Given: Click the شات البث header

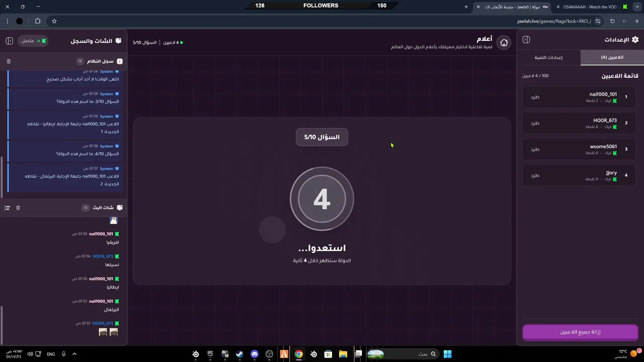Looking at the screenshot, I should click(103, 208).
